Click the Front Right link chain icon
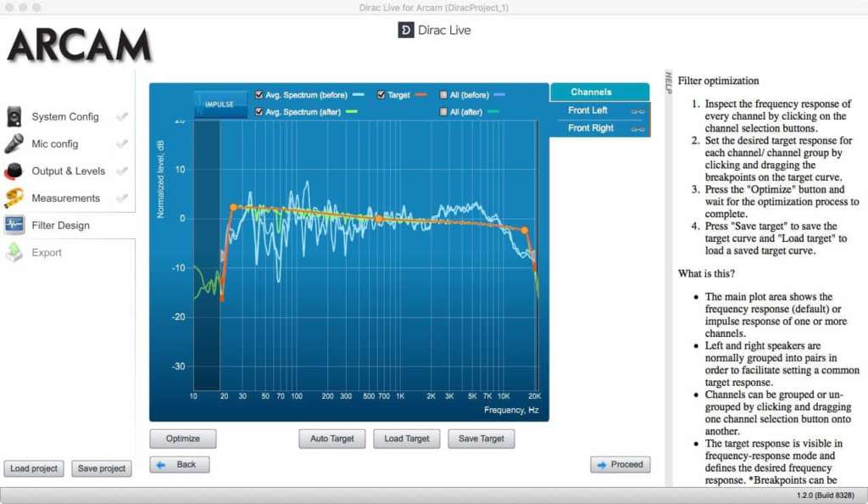 [637, 129]
